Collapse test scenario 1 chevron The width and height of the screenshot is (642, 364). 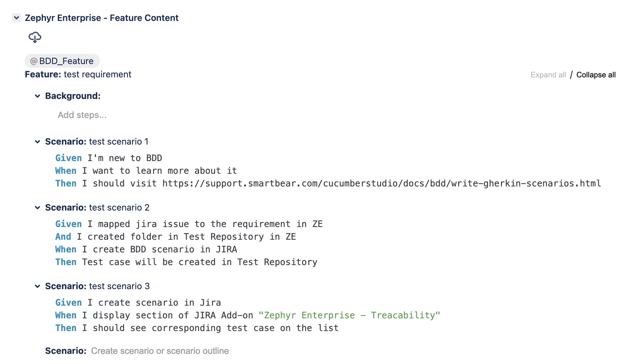pyautogui.click(x=37, y=142)
